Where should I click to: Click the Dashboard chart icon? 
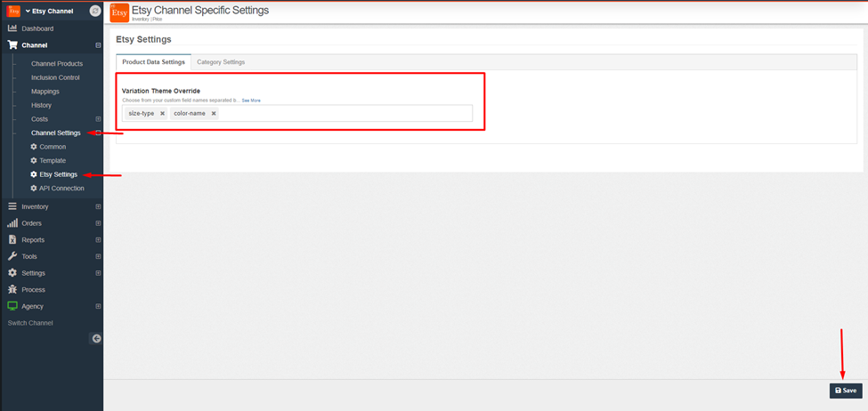coord(12,28)
